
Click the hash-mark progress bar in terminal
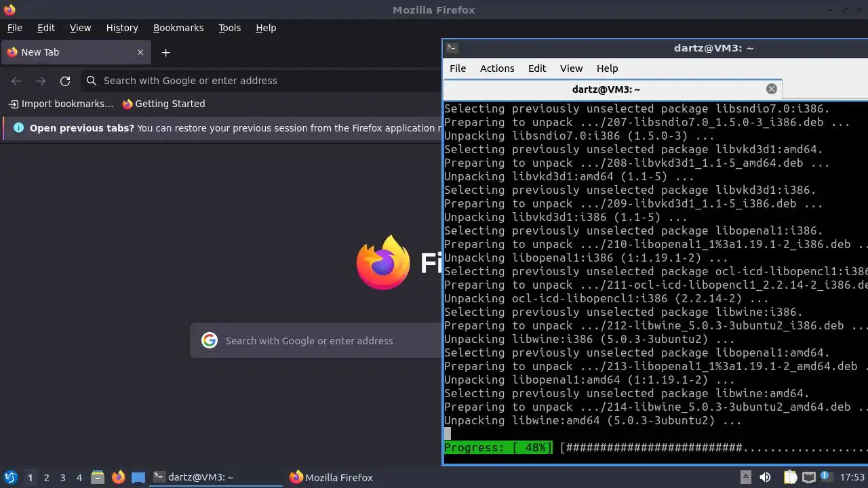(x=713, y=448)
